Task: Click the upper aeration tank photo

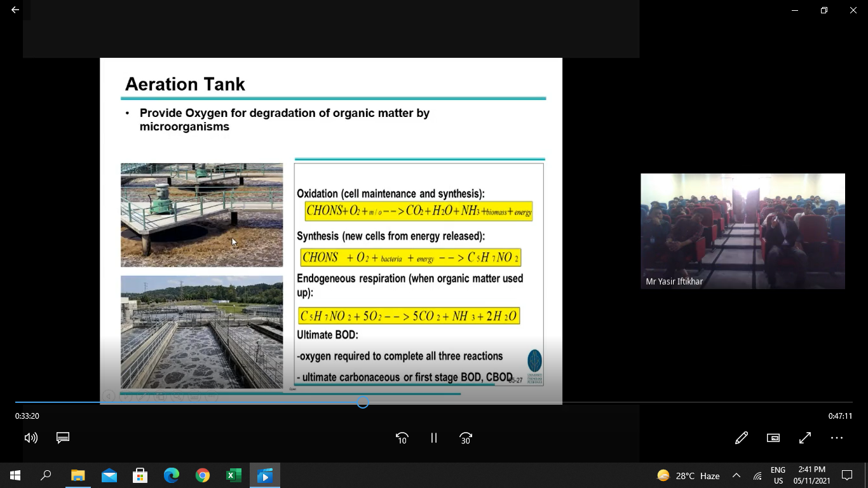Action: pyautogui.click(x=202, y=215)
